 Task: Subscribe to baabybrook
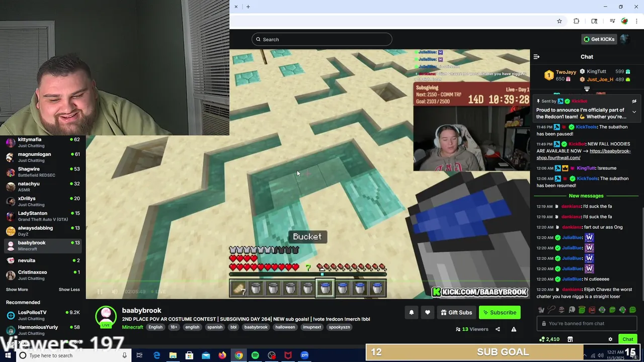500,313
